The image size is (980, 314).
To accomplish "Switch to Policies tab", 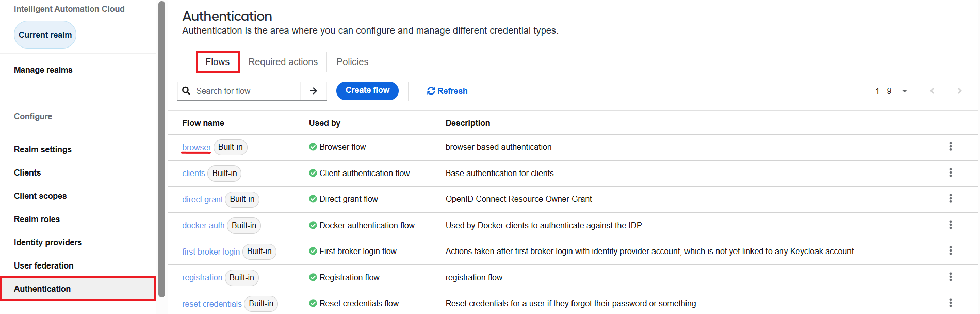I will tap(352, 62).
